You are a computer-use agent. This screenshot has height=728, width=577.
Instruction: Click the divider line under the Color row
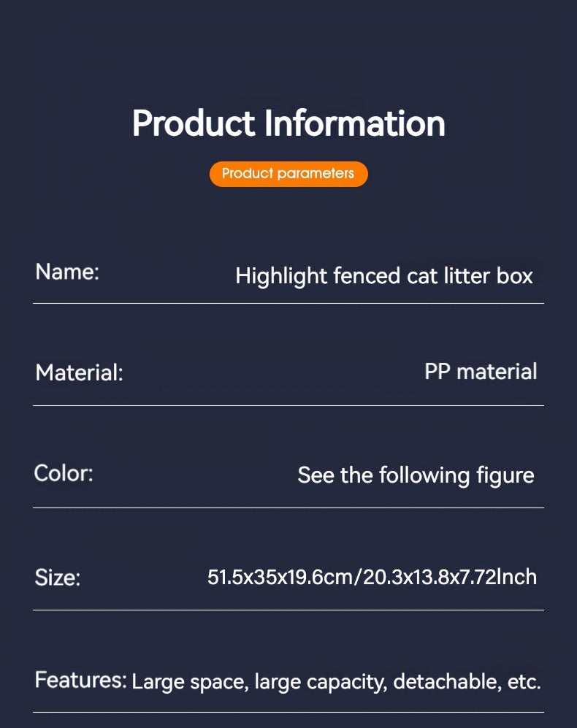[288, 507]
